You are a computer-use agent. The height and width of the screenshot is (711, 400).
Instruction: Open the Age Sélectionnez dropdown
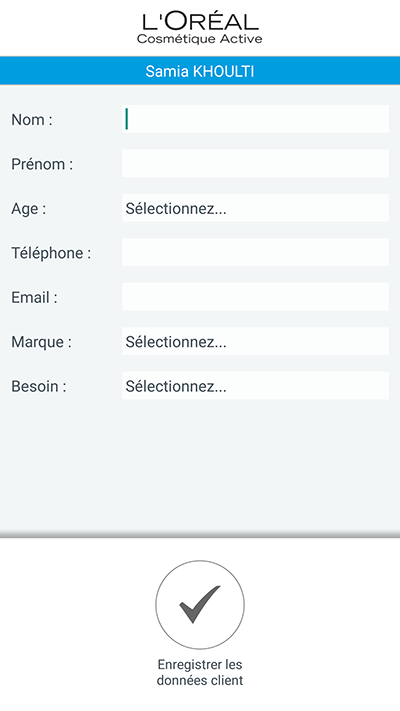click(255, 208)
